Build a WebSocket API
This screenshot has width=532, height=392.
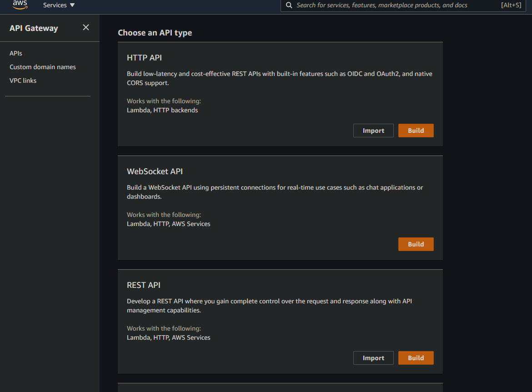click(x=416, y=244)
